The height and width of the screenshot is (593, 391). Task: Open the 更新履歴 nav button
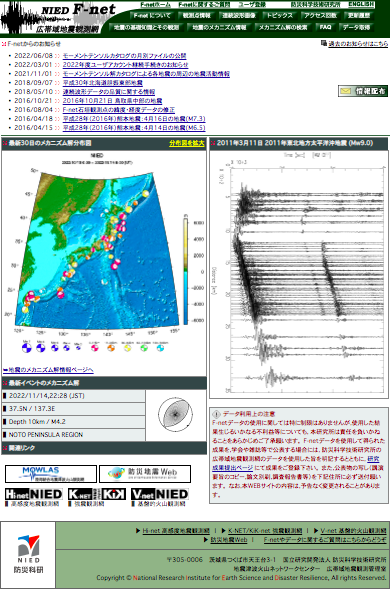[x=358, y=16]
